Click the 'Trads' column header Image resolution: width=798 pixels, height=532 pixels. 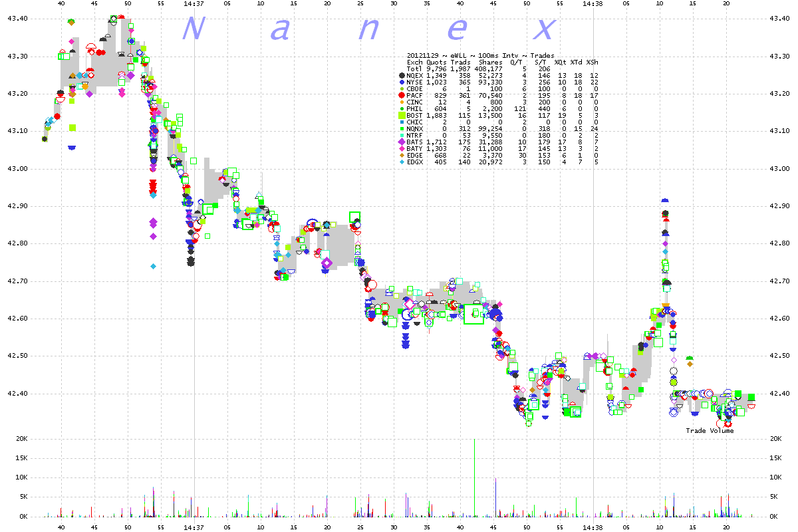[460, 63]
